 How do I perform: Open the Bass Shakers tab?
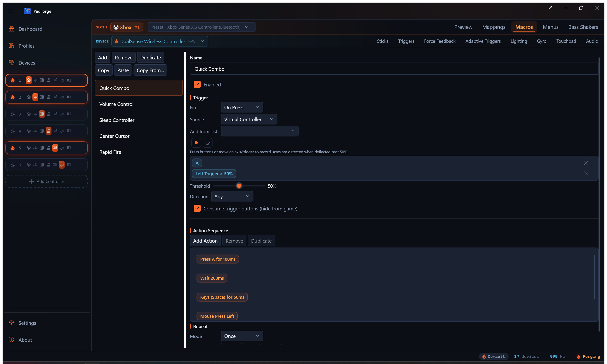tap(583, 27)
